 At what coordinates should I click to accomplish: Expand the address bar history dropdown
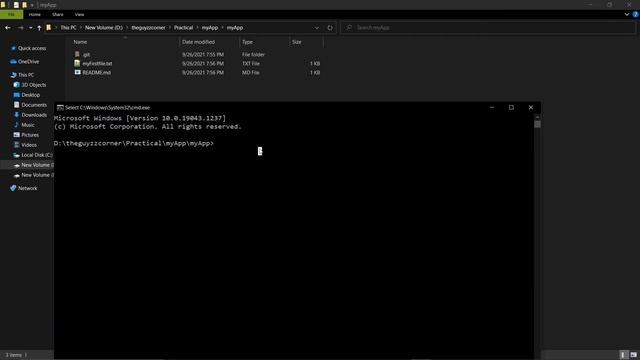[316, 28]
